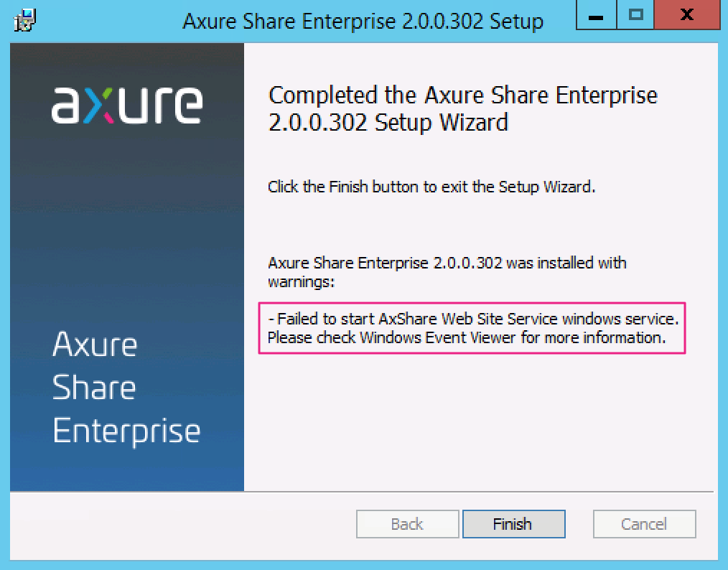728x570 pixels.
Task: Close the Setup window with X
Action: pos(686,15)
